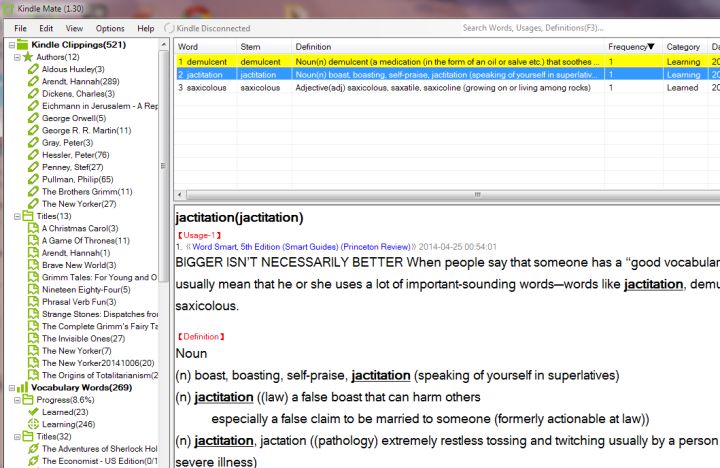This screenshot has width=720, height=468.
Task: Click the pen icon beside Hessler, Peter(76)
Action: (x=33, y=155)
